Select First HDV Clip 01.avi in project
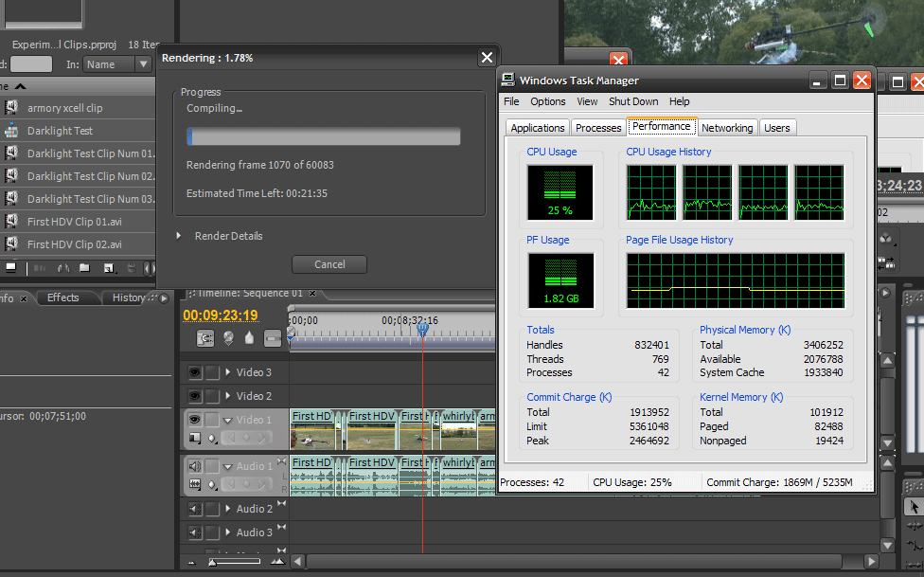924x577 pixels. (x=74, y=222)
